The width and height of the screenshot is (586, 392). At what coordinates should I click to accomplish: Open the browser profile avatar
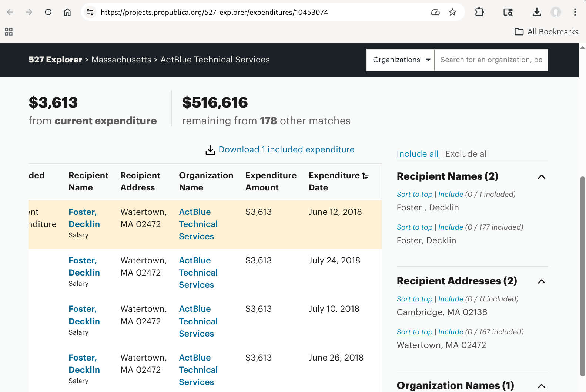[x=556, y=12]
